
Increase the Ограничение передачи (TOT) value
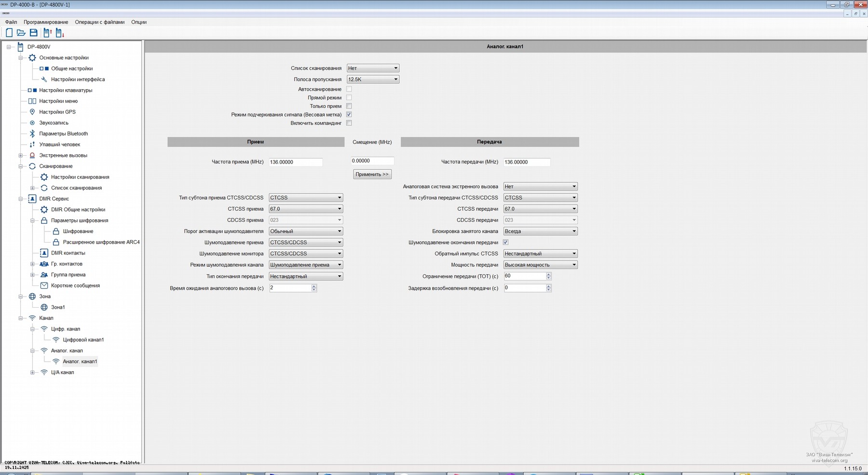549,274
